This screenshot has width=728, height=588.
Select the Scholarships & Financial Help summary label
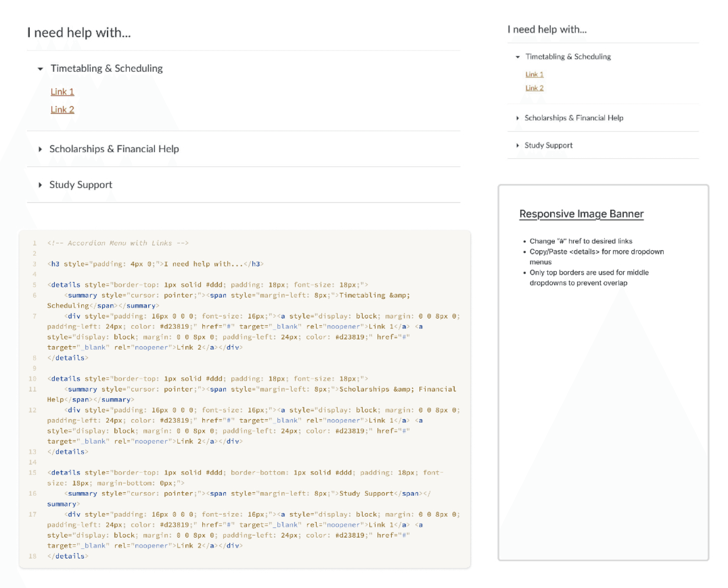(x=114, y=149)
